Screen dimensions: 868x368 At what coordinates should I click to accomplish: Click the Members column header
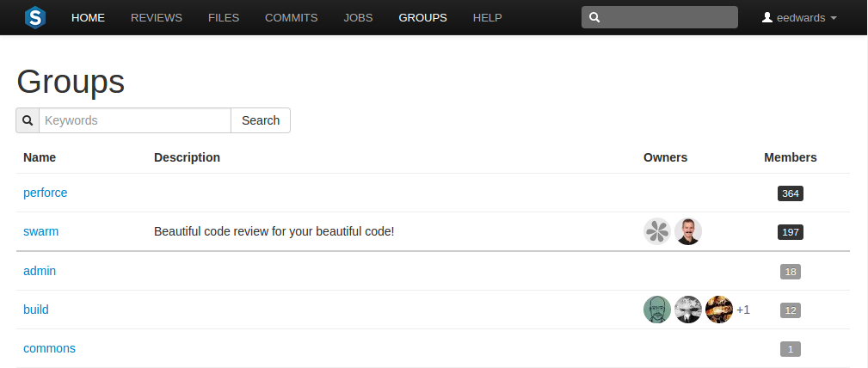tap(791, 157)
